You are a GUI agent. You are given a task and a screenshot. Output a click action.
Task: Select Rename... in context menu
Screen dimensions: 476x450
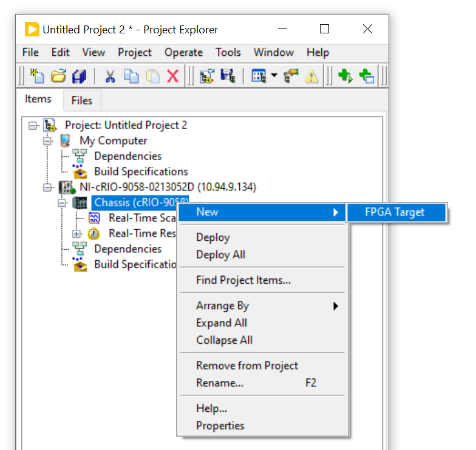pyautogui.click(x=262, y=383)
